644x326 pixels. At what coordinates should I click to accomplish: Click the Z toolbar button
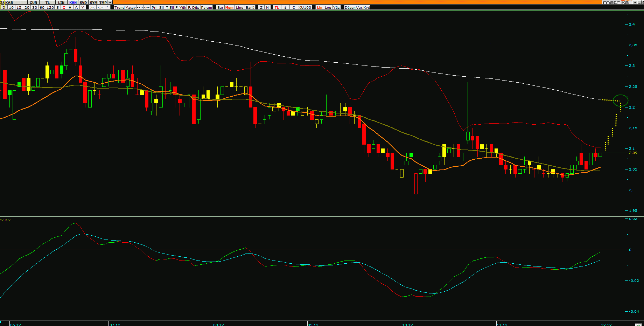point(261,7)
